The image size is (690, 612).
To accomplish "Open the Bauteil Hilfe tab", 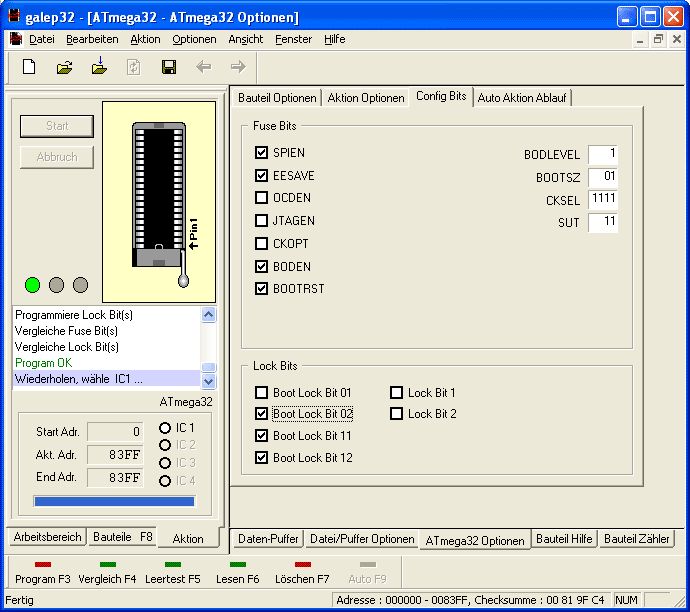I will point(565,539).
